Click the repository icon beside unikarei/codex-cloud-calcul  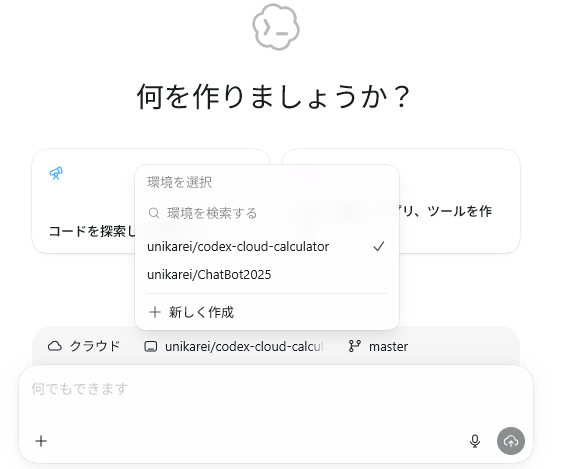[x=151, y=346]
